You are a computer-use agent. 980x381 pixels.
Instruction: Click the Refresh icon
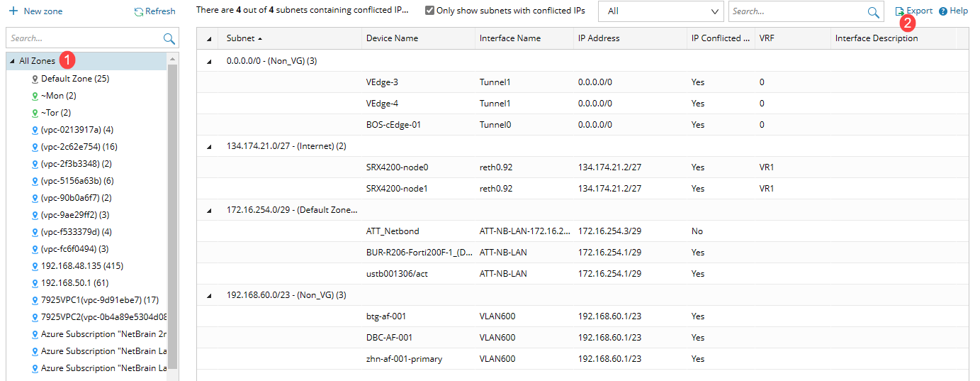(139, 11)
